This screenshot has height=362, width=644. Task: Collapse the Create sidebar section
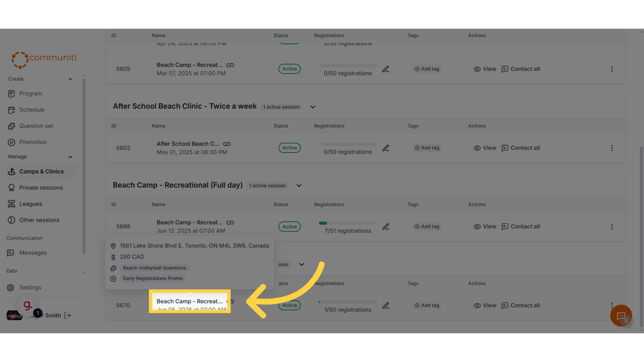point(70,79)
